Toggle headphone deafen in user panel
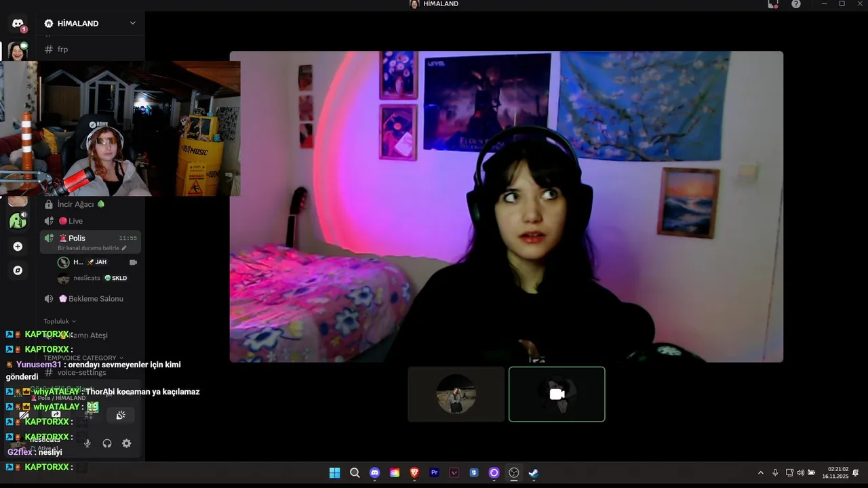868x488 pixels. click(107, 443)
